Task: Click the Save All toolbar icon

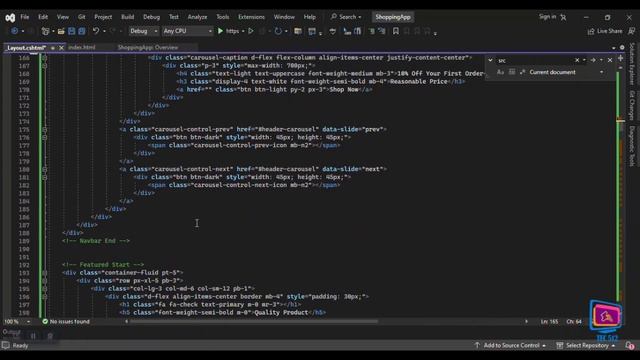Action: point(82,31)
